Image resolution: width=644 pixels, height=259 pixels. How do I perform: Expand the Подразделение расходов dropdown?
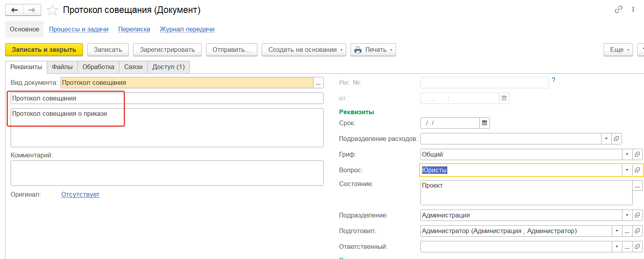[606, 139]
